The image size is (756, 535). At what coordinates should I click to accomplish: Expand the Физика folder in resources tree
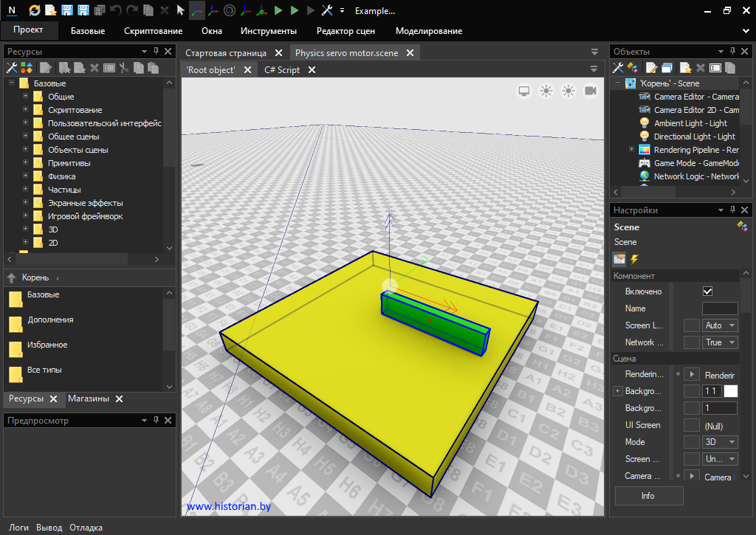click(x=25, y=176)
